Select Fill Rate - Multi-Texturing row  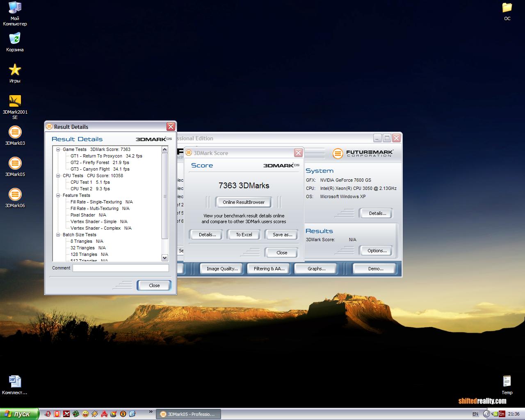click(100, 208)
